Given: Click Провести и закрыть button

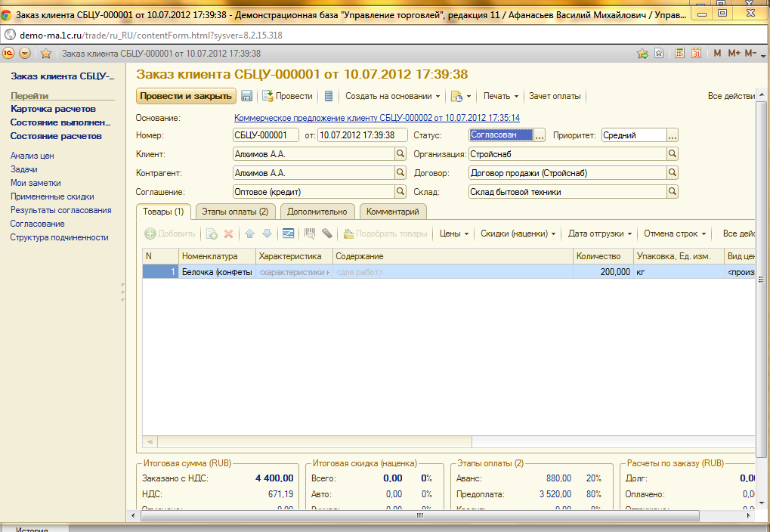Looking at the screenshot, I should point(186,96).
